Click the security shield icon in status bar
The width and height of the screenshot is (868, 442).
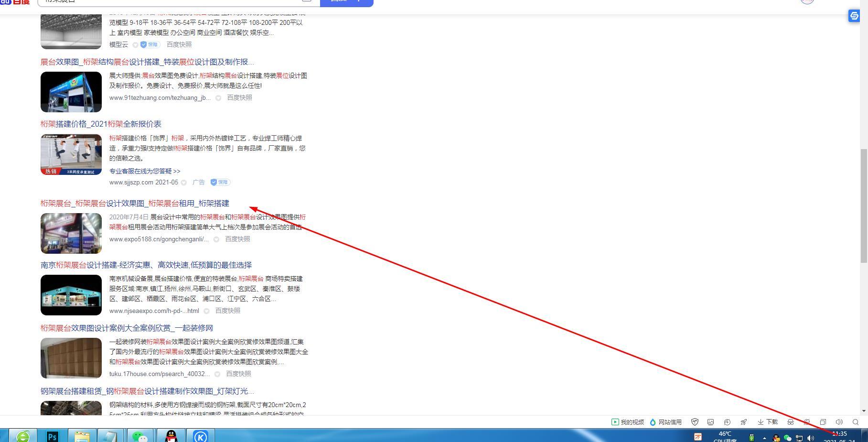[695, 422]
